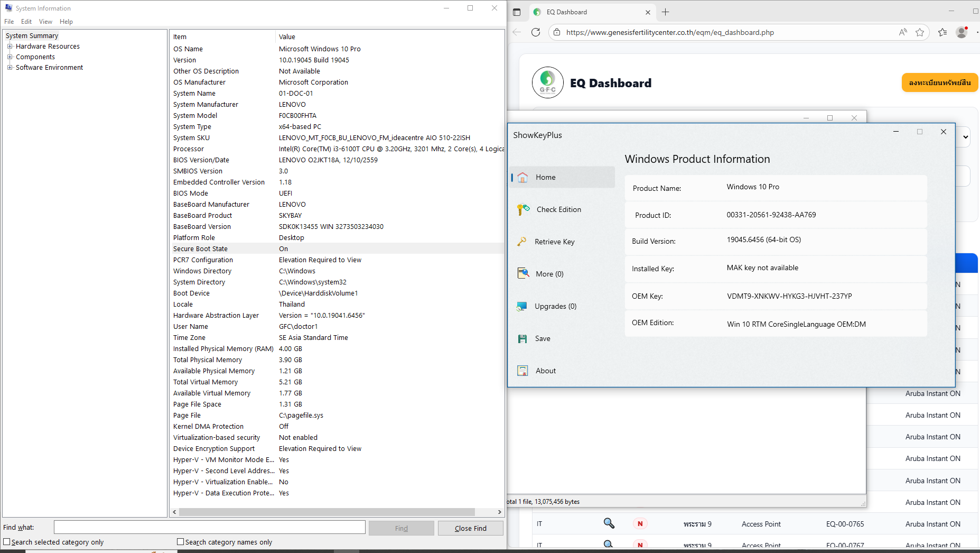Open the About icon in ShowKeyPlus

tap(522, 371)
